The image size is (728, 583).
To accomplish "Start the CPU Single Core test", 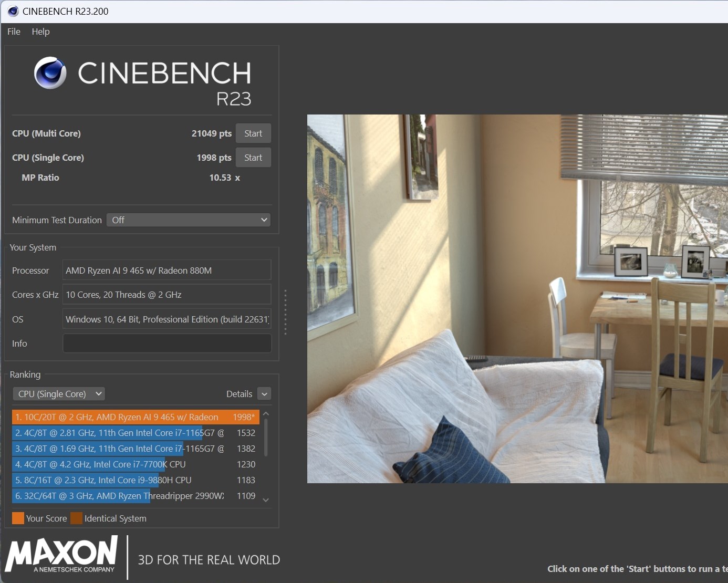I will tap(253, 158).
